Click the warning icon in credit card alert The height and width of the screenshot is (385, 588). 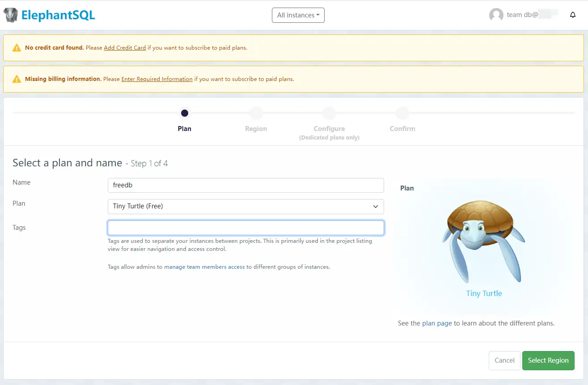(x=17, y=48)
